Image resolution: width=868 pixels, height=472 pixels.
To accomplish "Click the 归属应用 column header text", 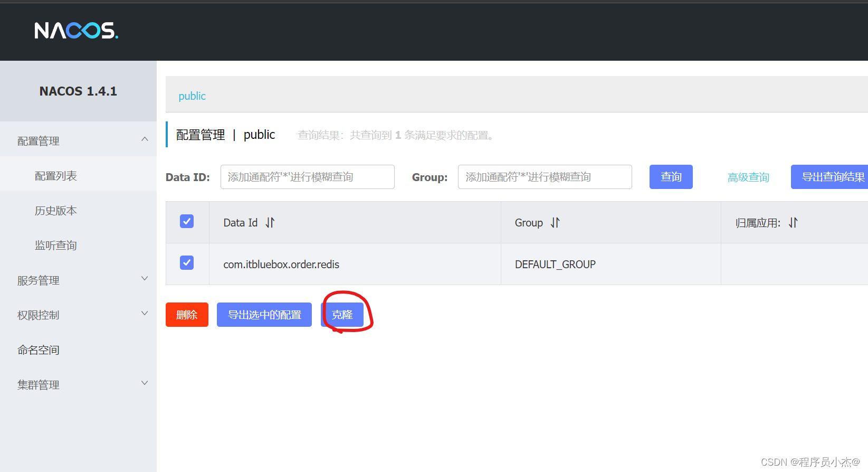I will pyautogui.click(x=758, y=223).
